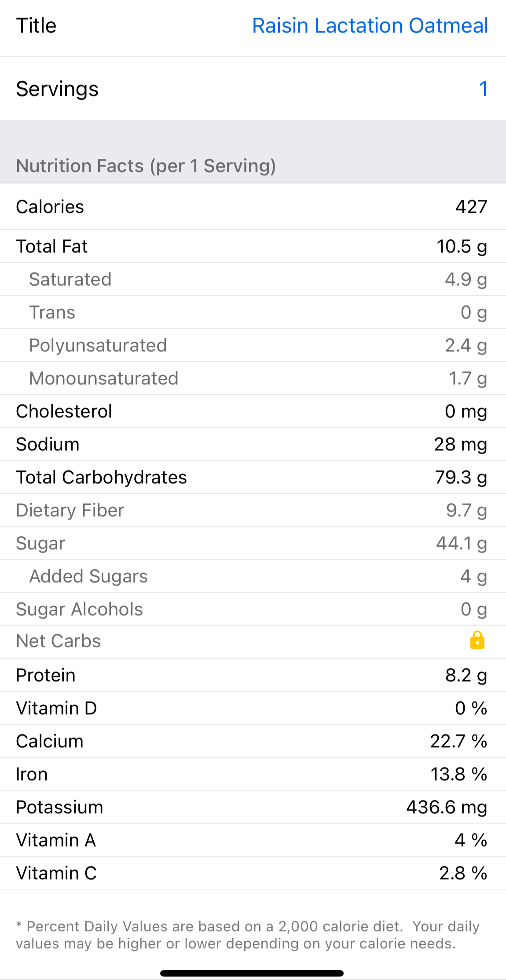Image resolution: width=506 pixels, height=980 pixels.
Task: Select the Polyunsaturated fat row
Action: point(253,345)
